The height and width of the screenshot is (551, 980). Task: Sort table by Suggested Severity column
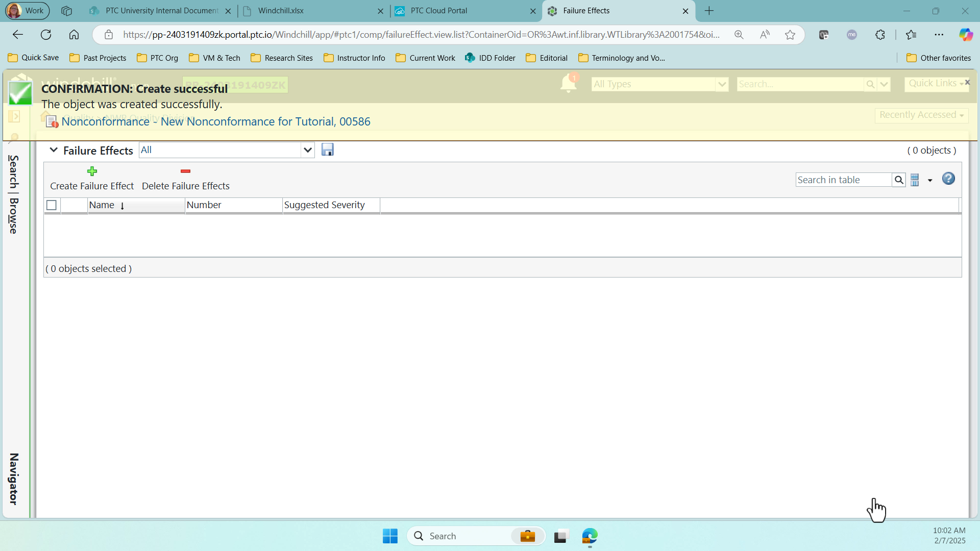325,205
